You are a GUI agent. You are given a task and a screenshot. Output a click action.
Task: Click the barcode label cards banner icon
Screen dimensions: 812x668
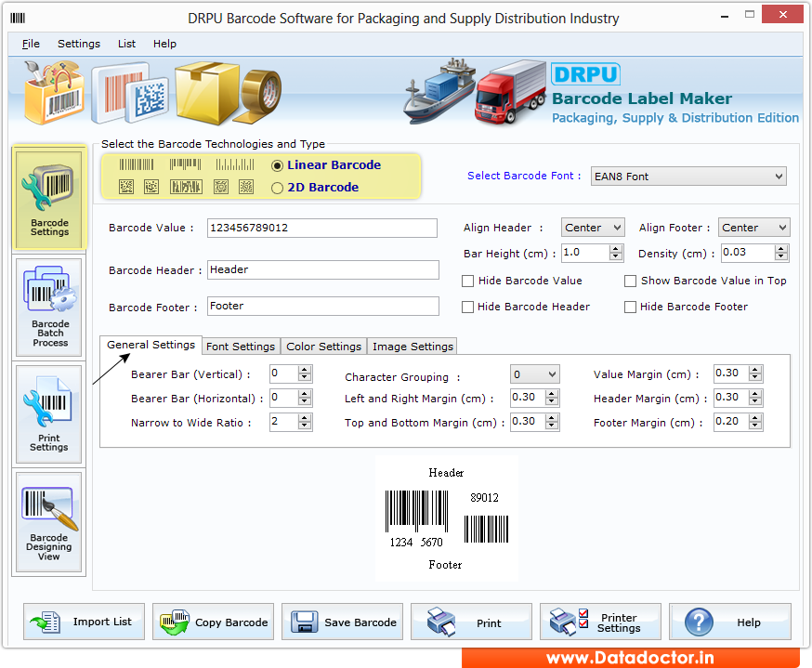click(x=129, y=93)
